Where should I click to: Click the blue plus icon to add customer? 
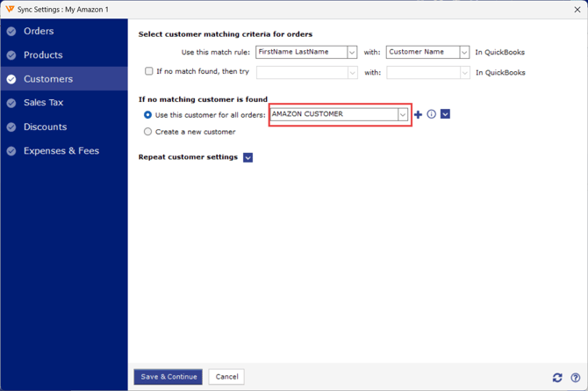(x=418, y=114)
